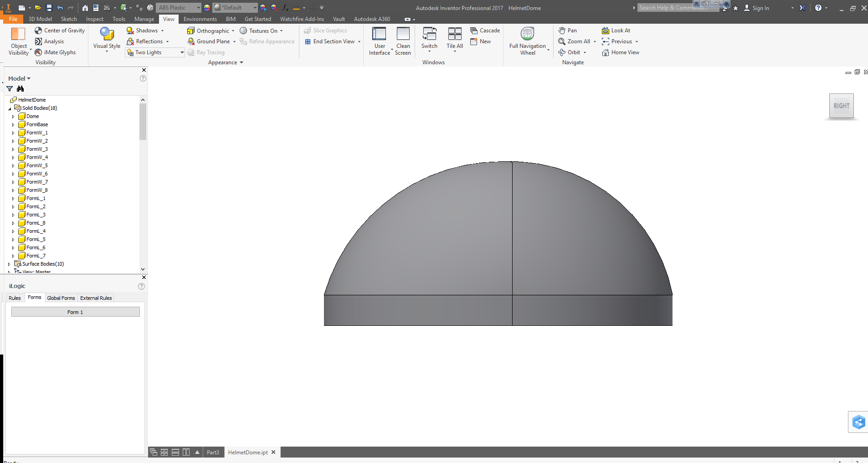Switch to the Sketch ribbon tab
This screenshot has height=463, width=868.
(69, 19)
